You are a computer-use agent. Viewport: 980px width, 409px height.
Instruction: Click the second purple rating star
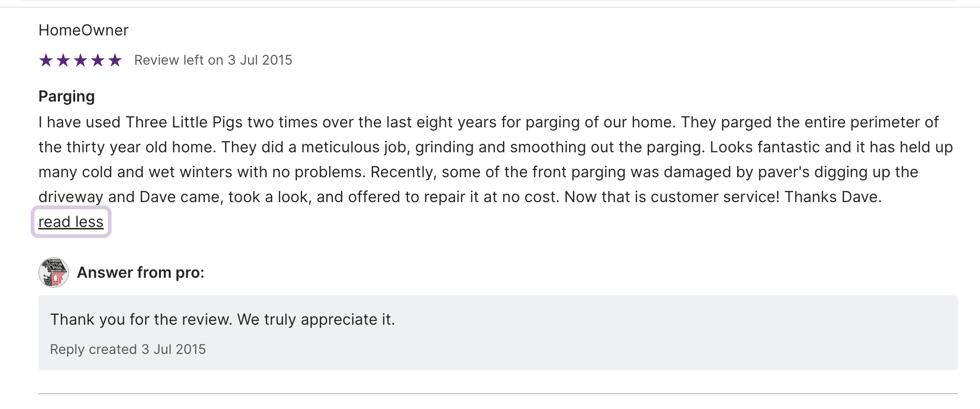[63, 60]
